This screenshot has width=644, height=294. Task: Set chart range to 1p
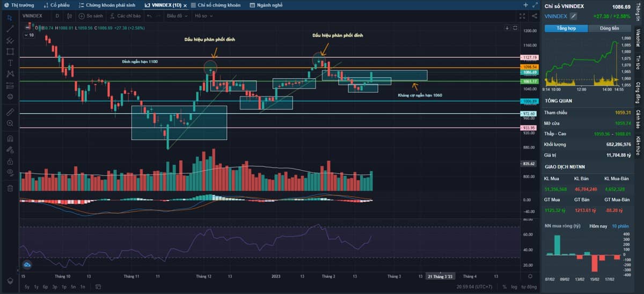64,288
